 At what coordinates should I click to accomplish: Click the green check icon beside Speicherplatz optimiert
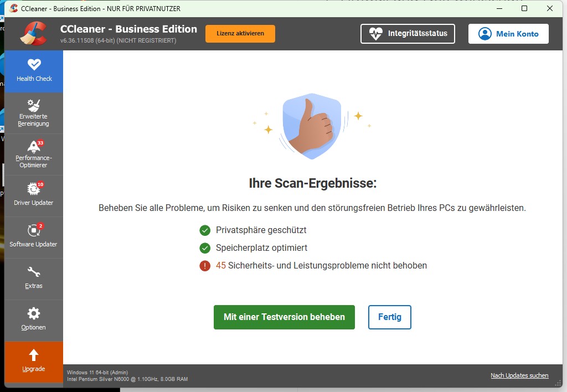(205, 248)
